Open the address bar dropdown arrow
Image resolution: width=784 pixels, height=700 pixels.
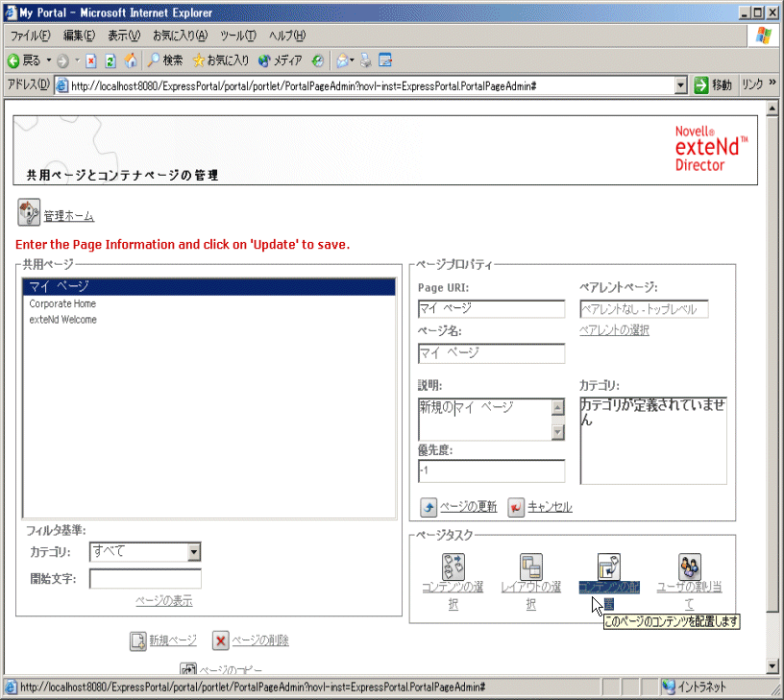pos(680,85)
